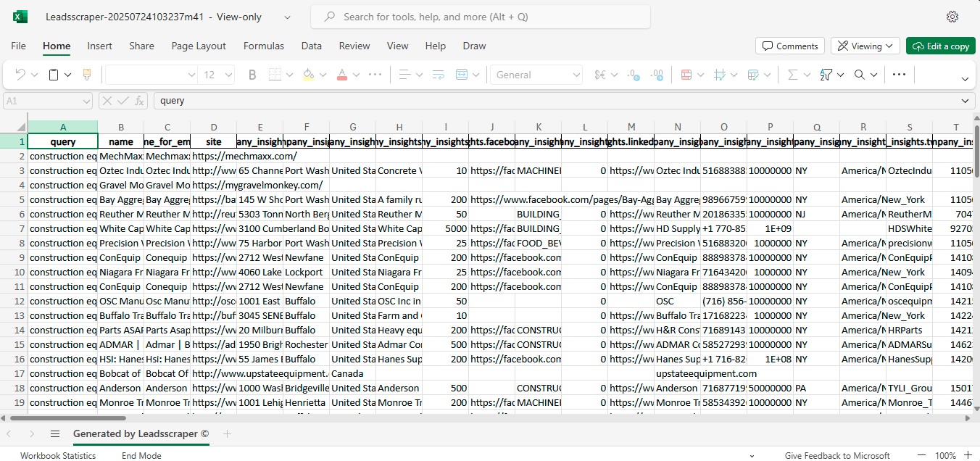Click the Excel app logo icon

(20, 17)
